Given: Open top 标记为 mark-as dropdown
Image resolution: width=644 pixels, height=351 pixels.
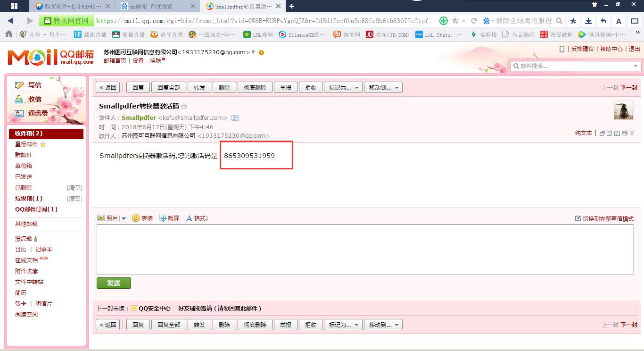Looking at the screenshot, I should (343, 87).
